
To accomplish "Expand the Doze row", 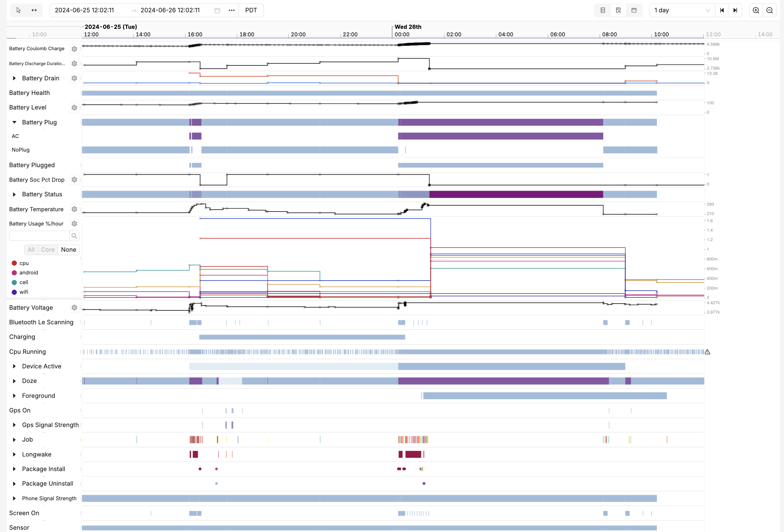I will pyautogui.click(x=14, y=381).
